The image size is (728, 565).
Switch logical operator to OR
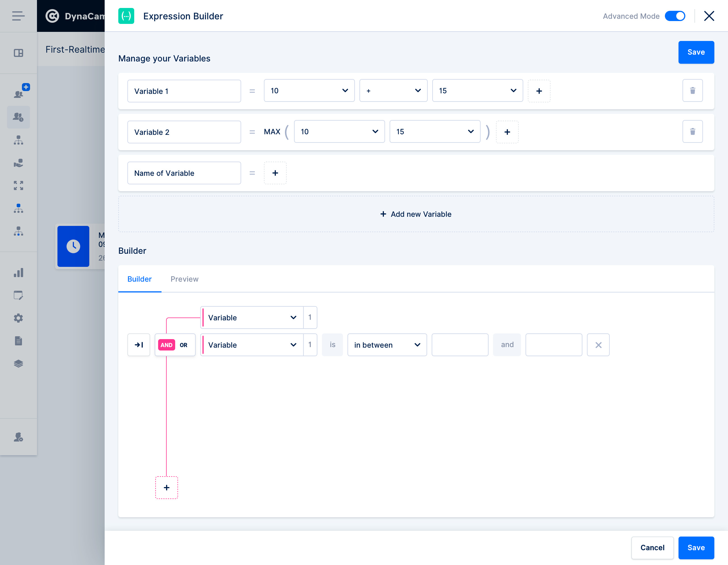pyautogui.click(x=184, y=345)
